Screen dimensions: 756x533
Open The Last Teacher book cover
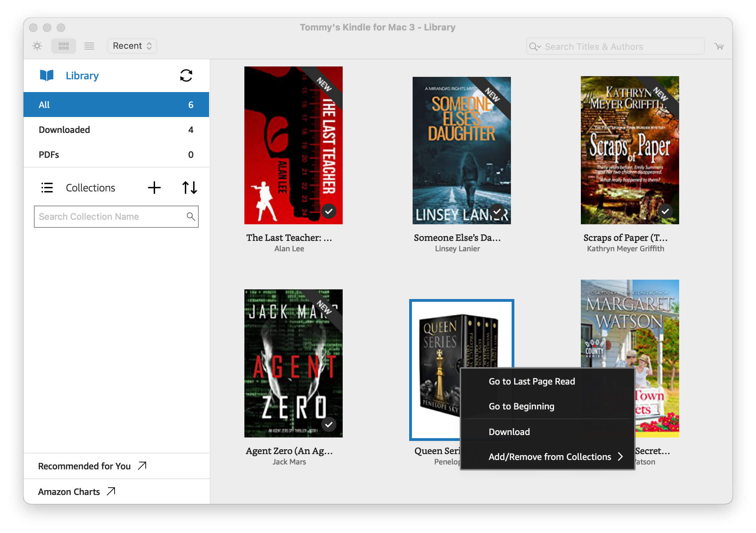(x=293, y=145)
